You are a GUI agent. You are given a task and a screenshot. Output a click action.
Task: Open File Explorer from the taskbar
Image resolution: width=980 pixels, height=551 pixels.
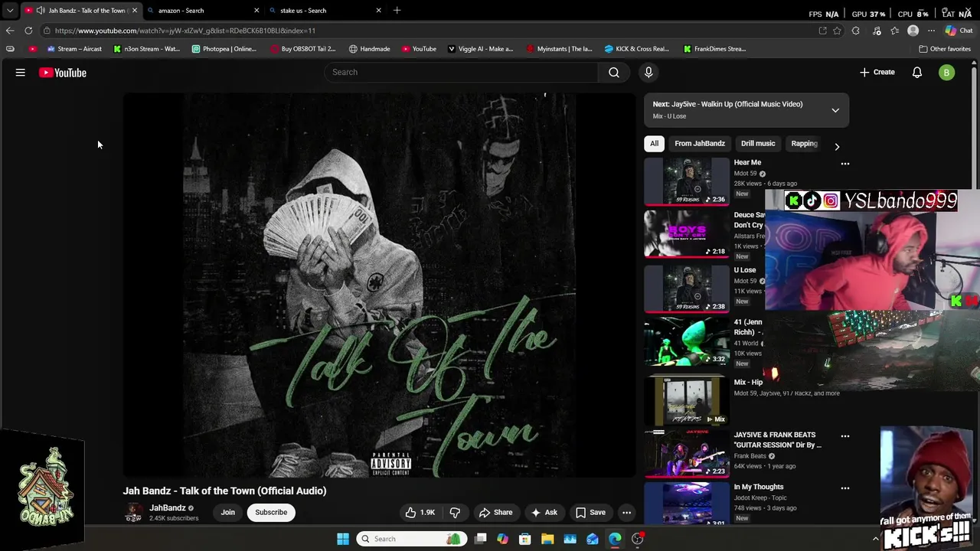(547, 539)
